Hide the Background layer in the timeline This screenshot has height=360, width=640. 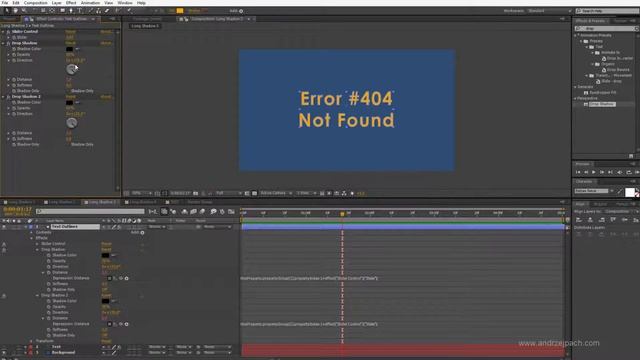[4, 352]
